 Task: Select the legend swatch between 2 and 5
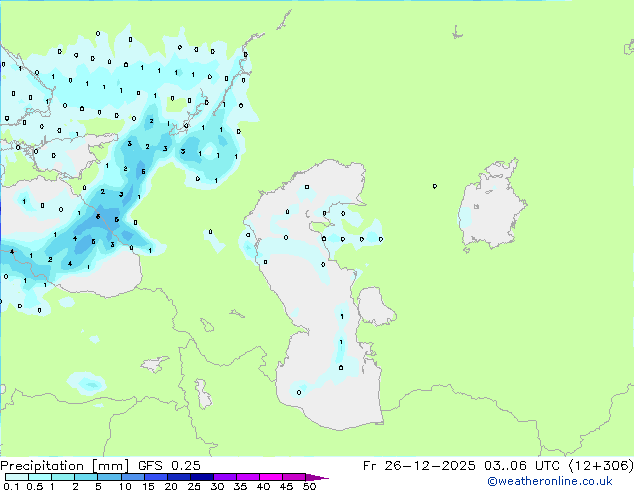pyautogui.click(x=86, y=477)
